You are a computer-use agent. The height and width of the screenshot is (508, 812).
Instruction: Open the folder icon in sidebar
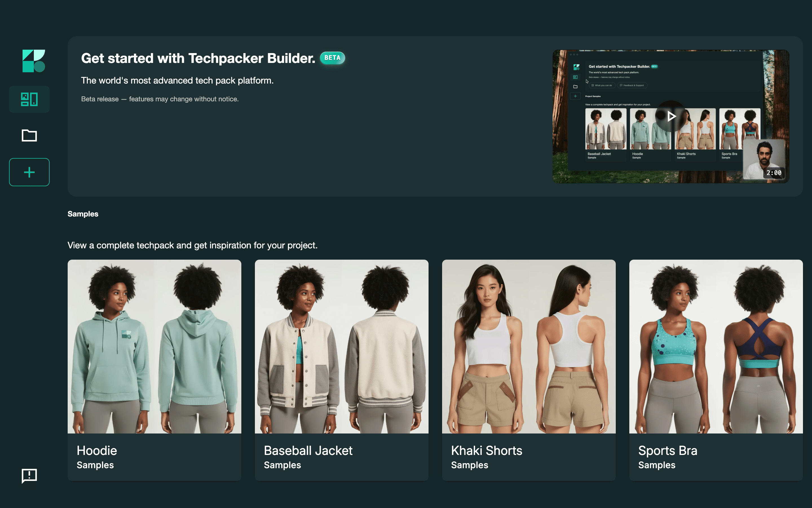[x=29, y=135]
